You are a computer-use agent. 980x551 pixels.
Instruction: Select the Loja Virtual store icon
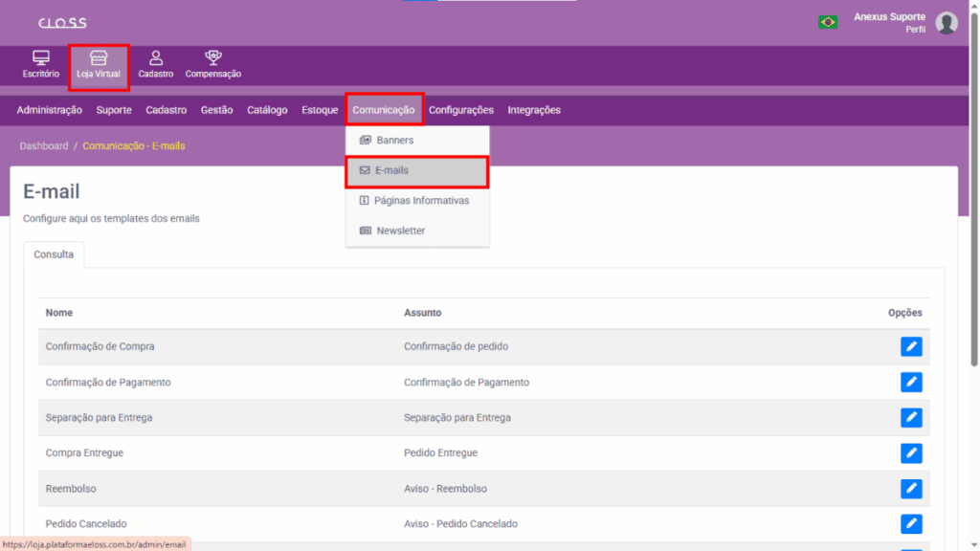click(99, 59)
